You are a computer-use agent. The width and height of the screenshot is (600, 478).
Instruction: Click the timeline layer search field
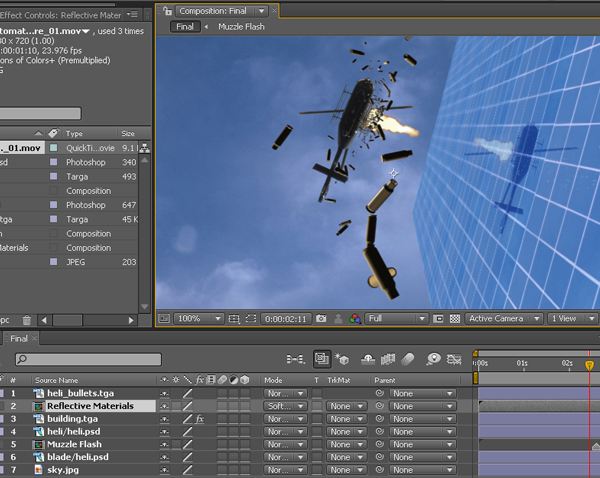pyautogui.click(x=88, y=359)
